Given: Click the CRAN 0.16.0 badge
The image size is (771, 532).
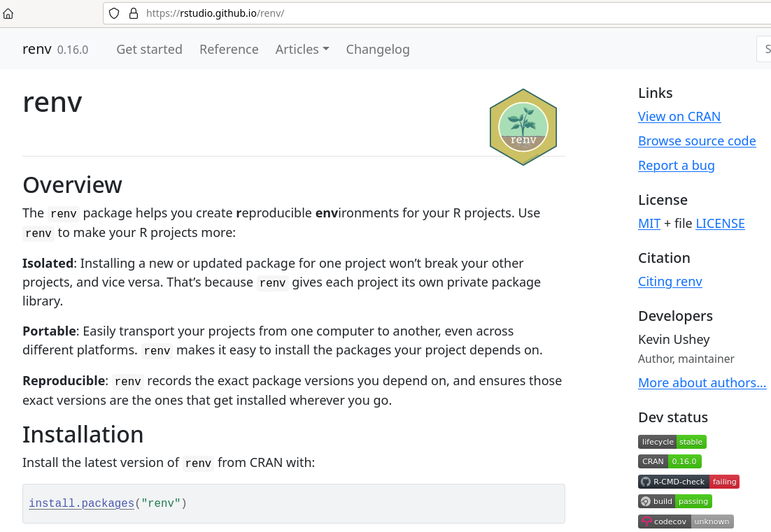Looking at the screenshot, I should pos(670,461).
